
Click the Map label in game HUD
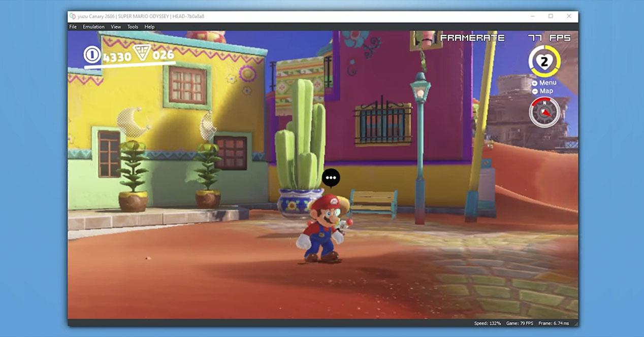coord(546,91)
